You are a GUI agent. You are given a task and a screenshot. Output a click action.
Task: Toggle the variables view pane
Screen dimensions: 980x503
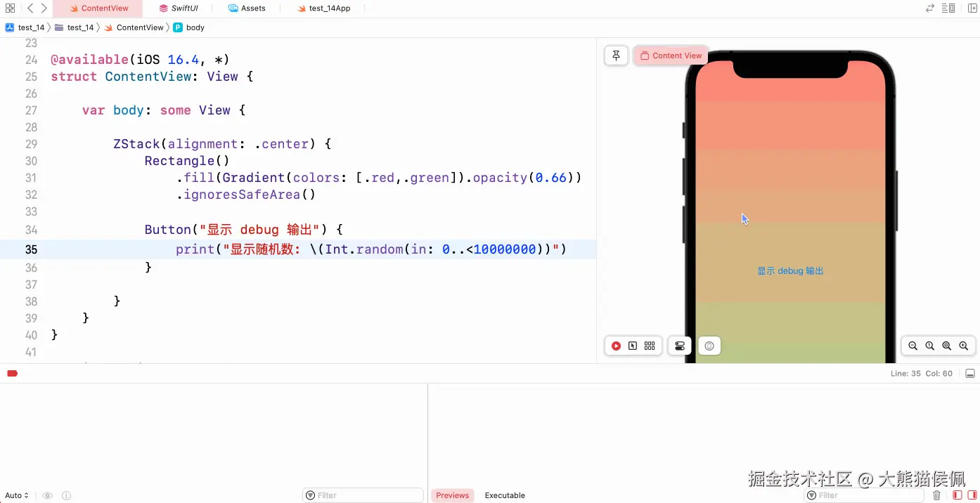click(x=957, y=495)
